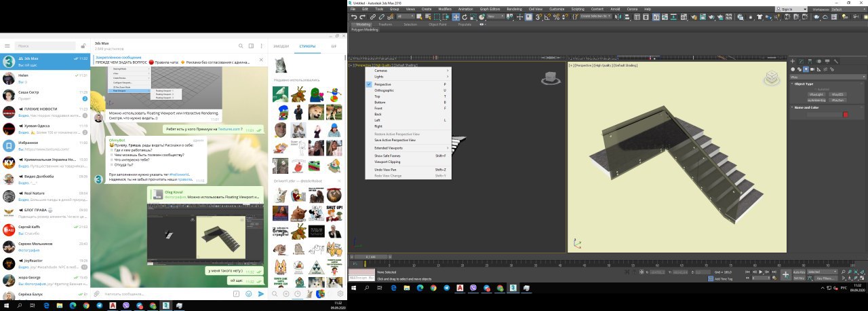Click the Set Key button

[x=799, y=278]
